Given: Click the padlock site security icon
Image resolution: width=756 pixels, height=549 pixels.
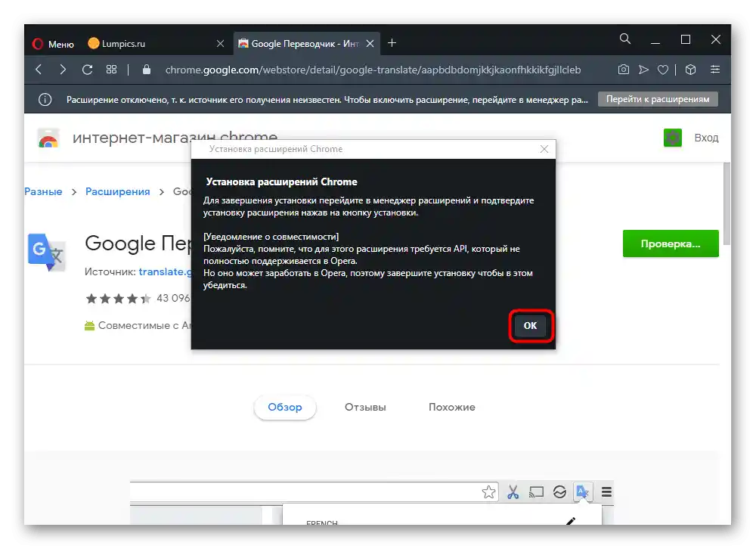Looking at the screenshot, I should (x=147, y=70).
